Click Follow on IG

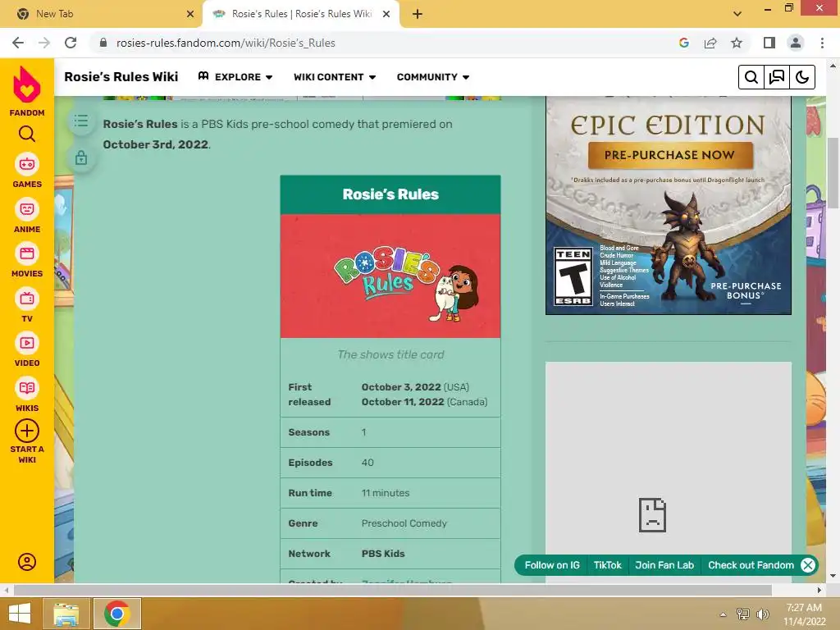(x=552, y=565)
